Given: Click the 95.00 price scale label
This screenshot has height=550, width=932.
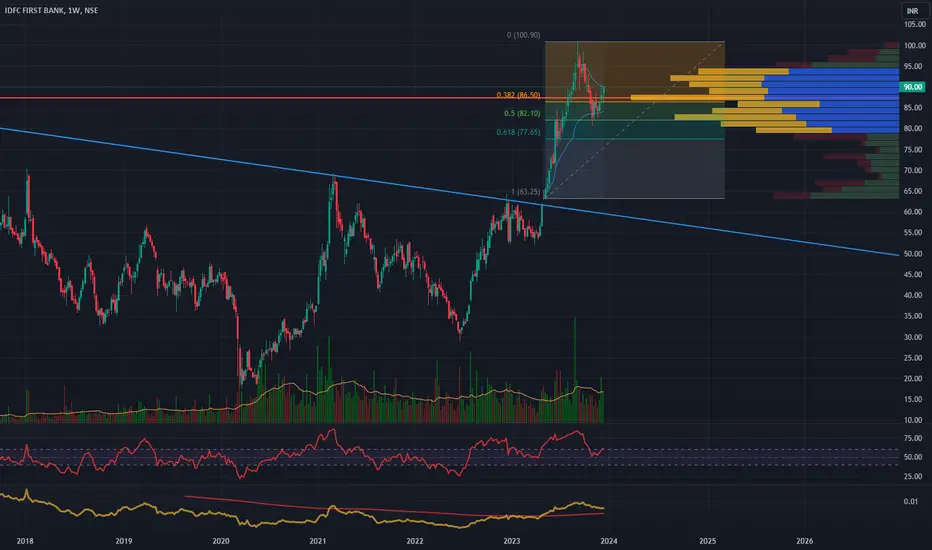Looking at the screenshot, I should tap(913, 66).
